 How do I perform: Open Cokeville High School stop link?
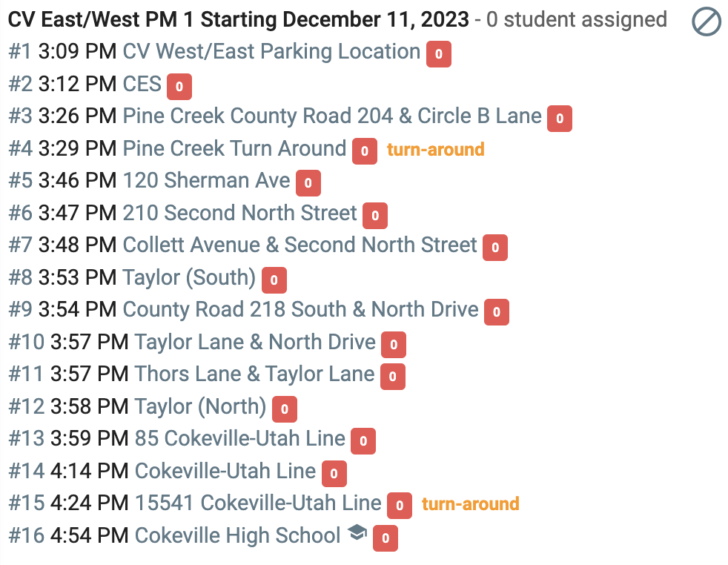[238, 536]
